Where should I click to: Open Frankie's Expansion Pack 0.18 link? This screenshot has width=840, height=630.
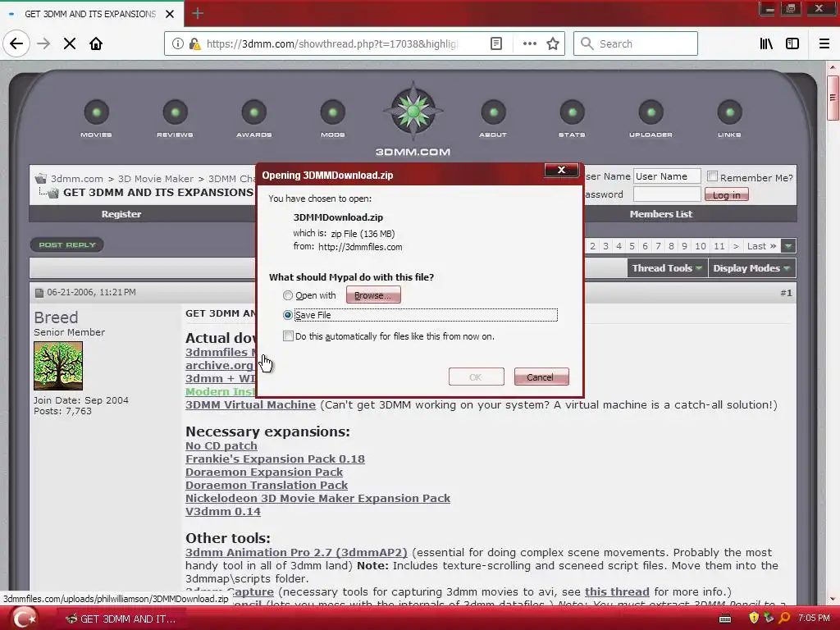coord(275,459)
